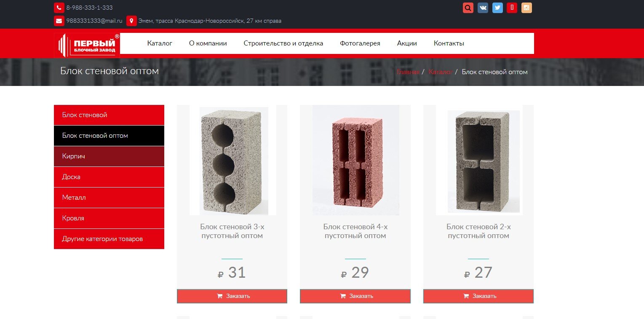This screenshot has height=319, width=644.
Task: Open the Instagram social icon
Action: coord(526,8)
